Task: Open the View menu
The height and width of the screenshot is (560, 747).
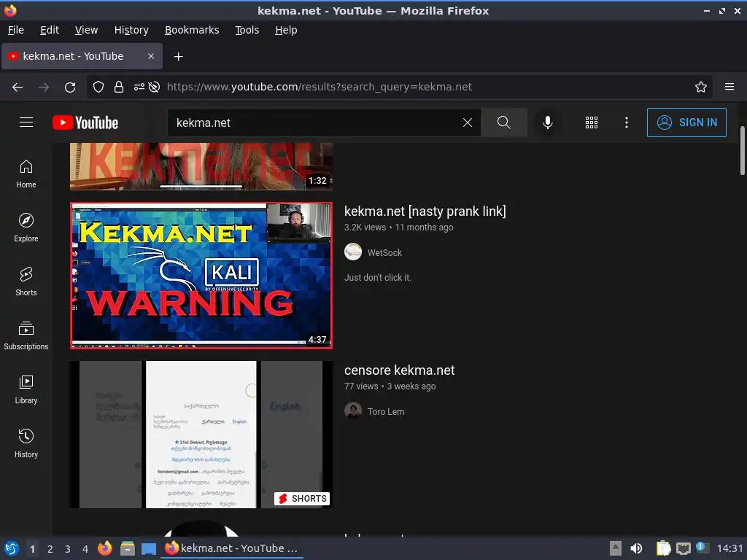Action: coord(86,30)
